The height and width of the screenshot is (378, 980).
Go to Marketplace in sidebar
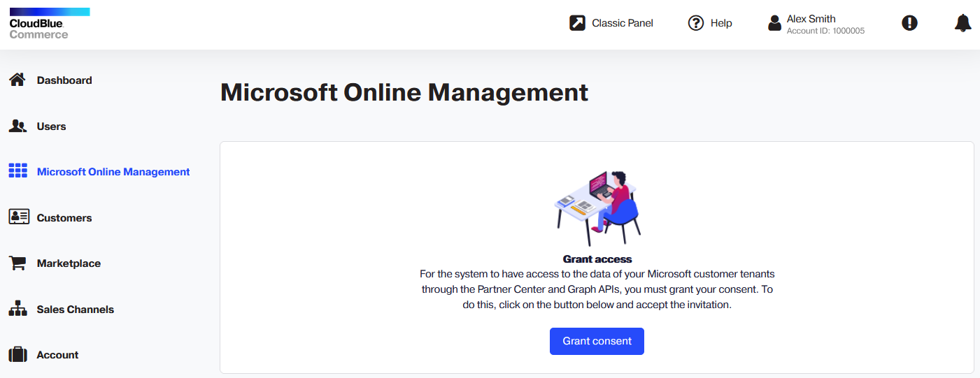point(69,263)
